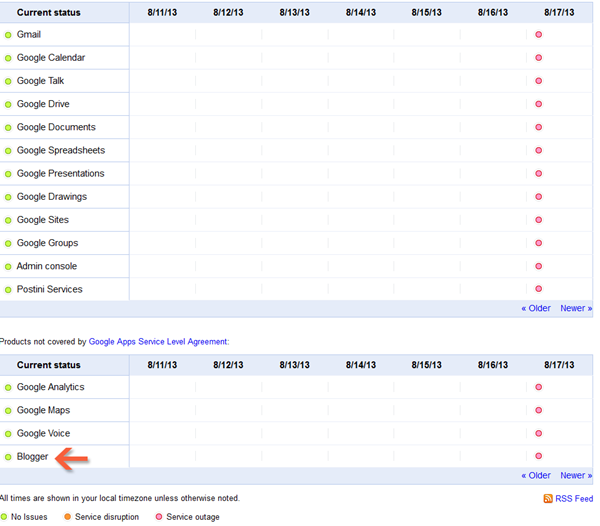Screen dimensions: 600x526
Task: Open the Google Presentations outage marker on 8/17/13
Action: (538, 173)
